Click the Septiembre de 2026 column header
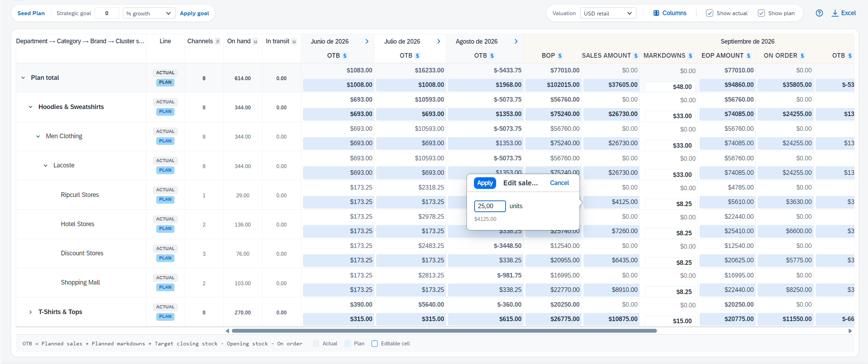 tap(747, 41)
